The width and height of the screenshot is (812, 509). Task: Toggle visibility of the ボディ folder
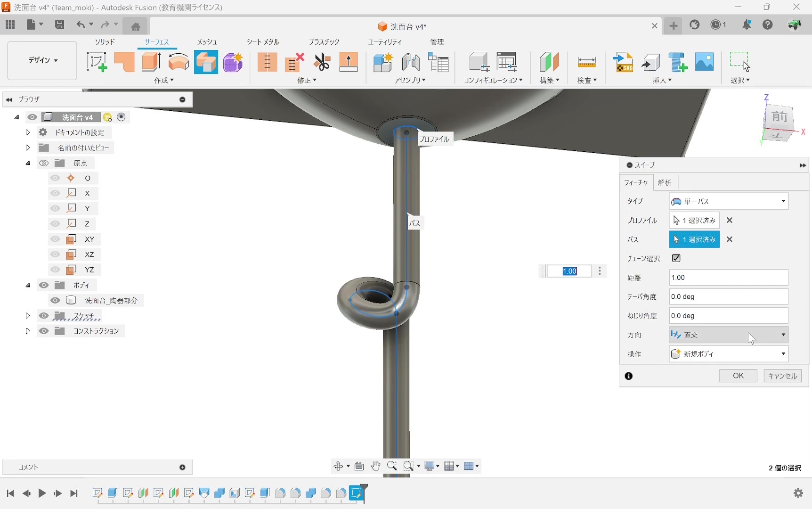pyautogui.click(x=44, y=285)
